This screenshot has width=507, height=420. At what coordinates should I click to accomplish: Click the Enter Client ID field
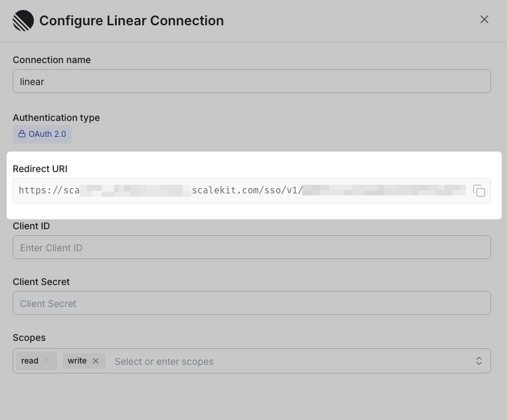point(251,247)
